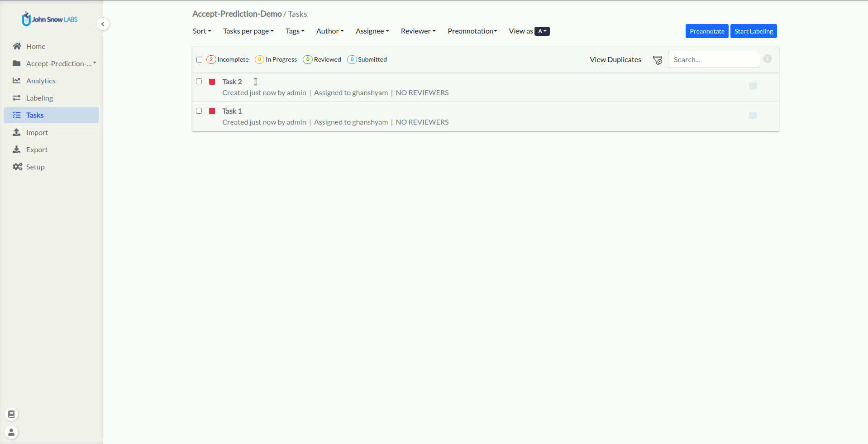Screen dimensions: 868x444
Task: Open the comment icon for Task 2
Action: [x=753, y=86]
